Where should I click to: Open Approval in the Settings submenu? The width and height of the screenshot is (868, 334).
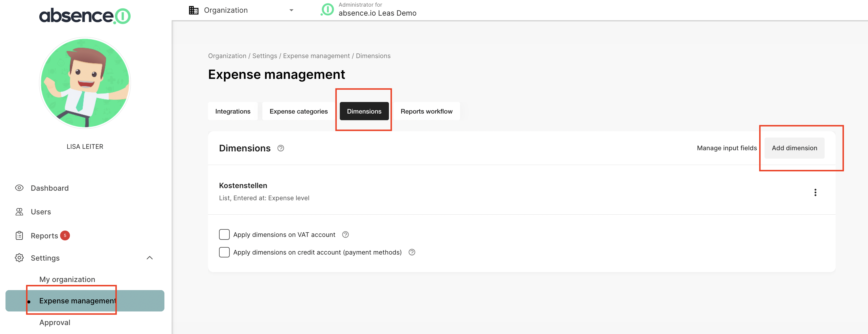point(55,322)
